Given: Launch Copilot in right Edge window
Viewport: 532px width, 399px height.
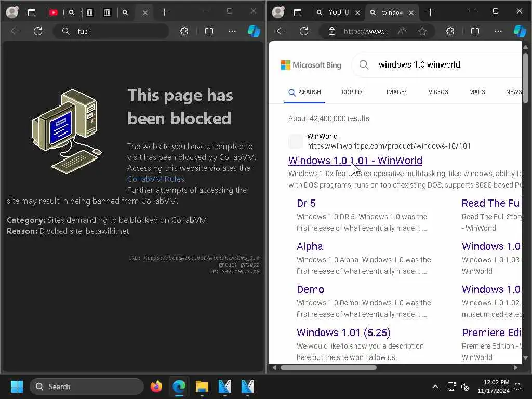Looking at the screenshot, I should tap(520, 31).
